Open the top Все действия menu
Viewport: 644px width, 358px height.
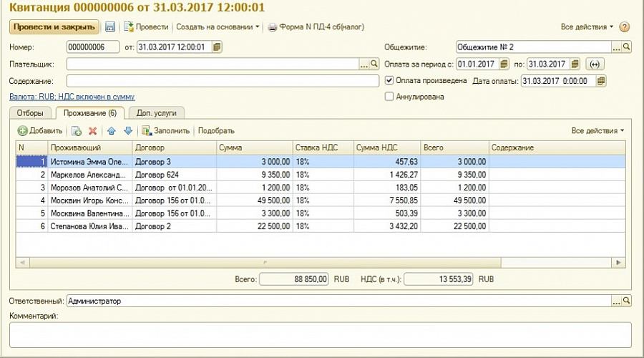pos(587,27)
